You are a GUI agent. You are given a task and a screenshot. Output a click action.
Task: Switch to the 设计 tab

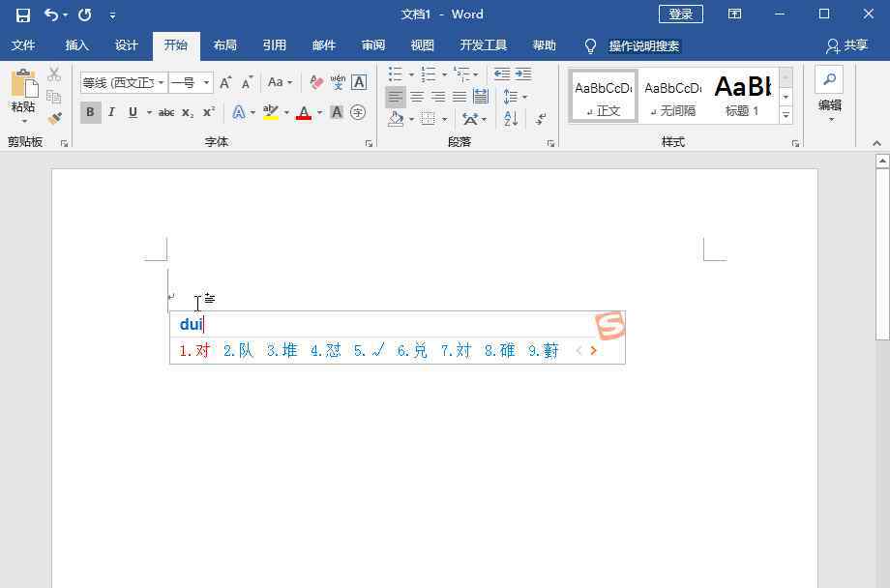127,45
